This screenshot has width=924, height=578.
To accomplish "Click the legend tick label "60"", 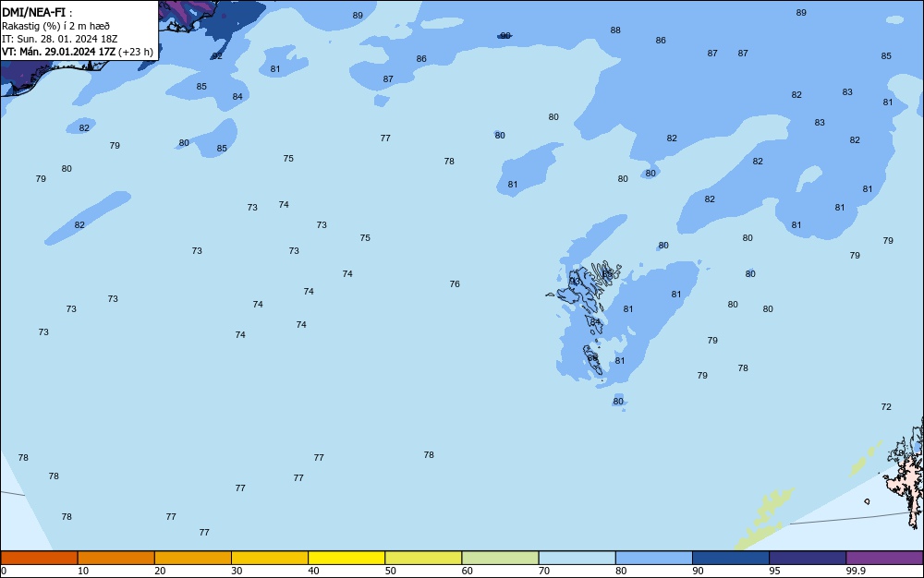I will [x=468, y=571].
